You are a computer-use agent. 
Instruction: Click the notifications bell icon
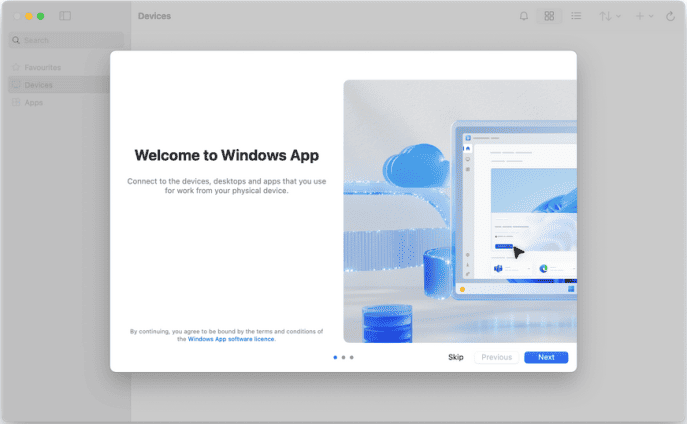pos(524,16)
